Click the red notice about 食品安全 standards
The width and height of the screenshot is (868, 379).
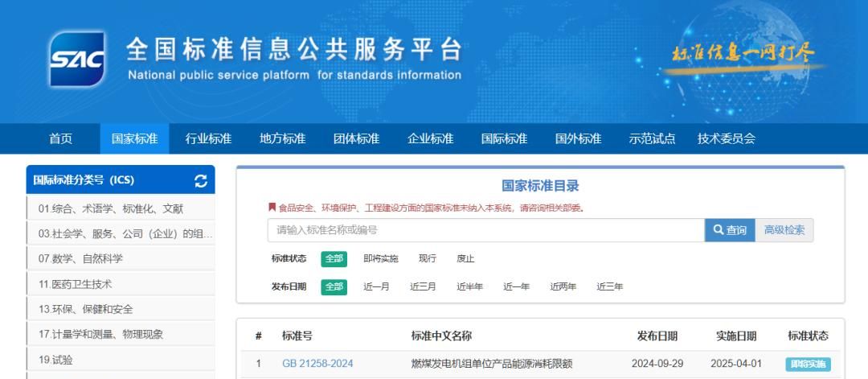tap(426, 208)
